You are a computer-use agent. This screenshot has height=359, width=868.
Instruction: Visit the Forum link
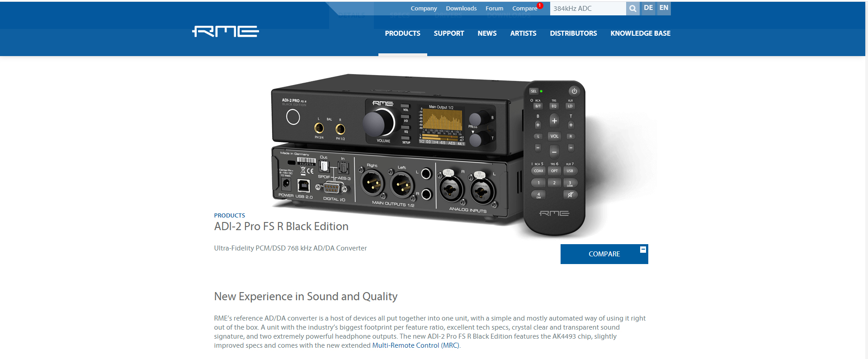(494, 9)
